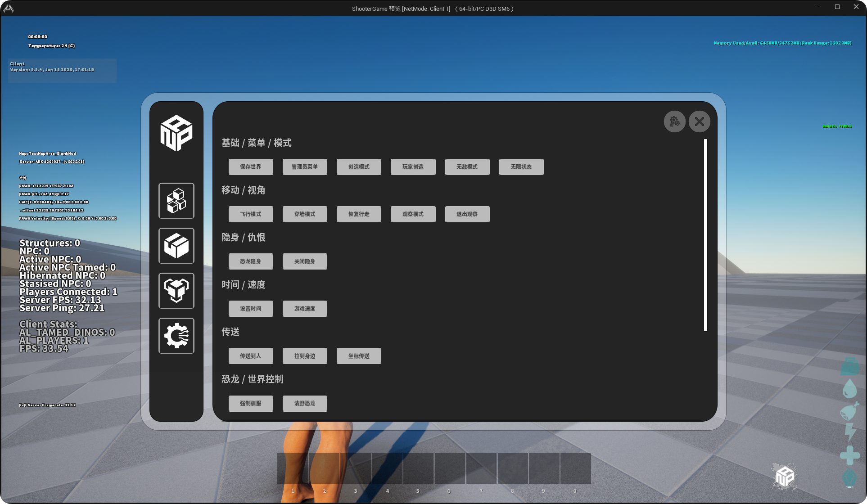Click the ANP cube logo in the sidebar

(176, 133)
